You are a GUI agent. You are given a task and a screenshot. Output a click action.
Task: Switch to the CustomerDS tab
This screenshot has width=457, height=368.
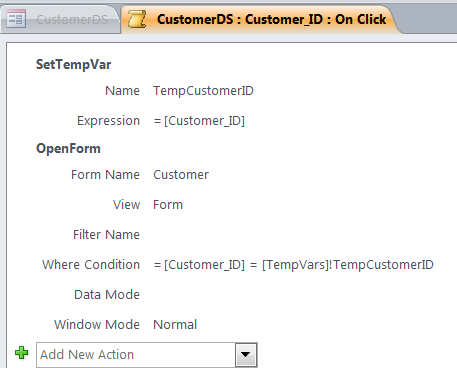[x=60, y=19]
